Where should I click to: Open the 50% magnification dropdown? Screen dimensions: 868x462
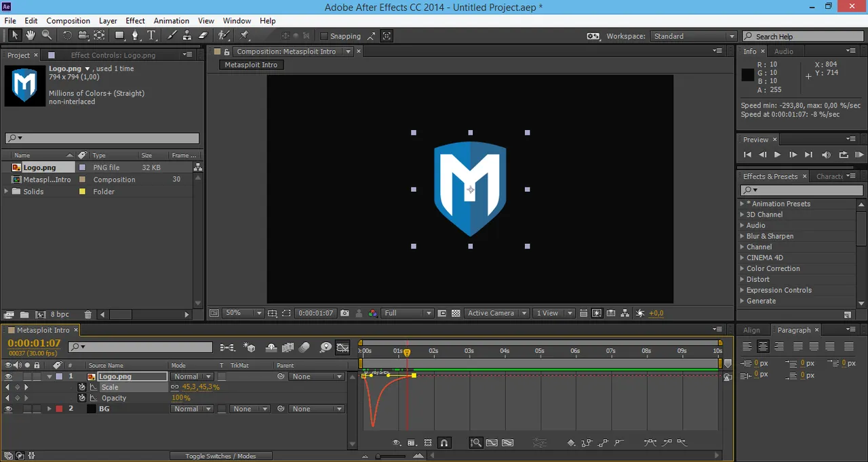pos(243,313)
